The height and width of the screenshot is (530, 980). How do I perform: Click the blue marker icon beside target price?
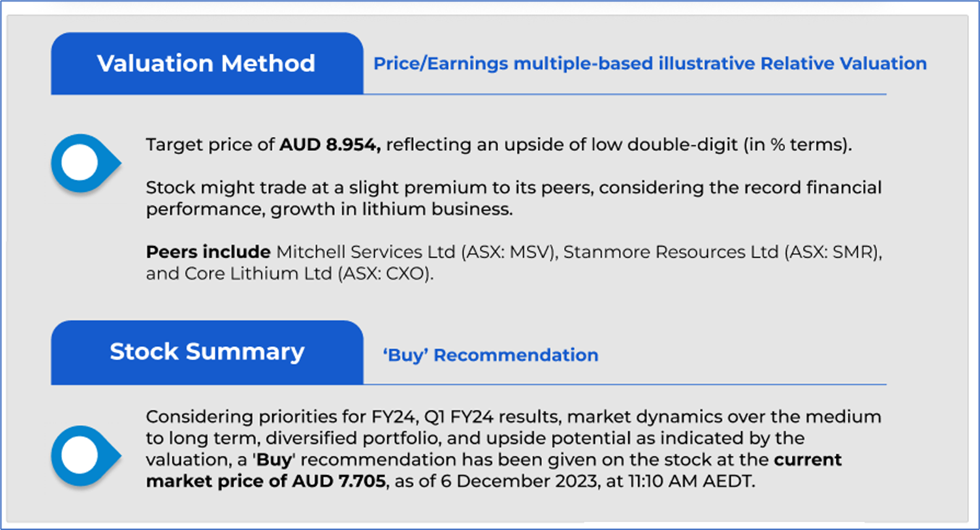[x=80, y=164]
